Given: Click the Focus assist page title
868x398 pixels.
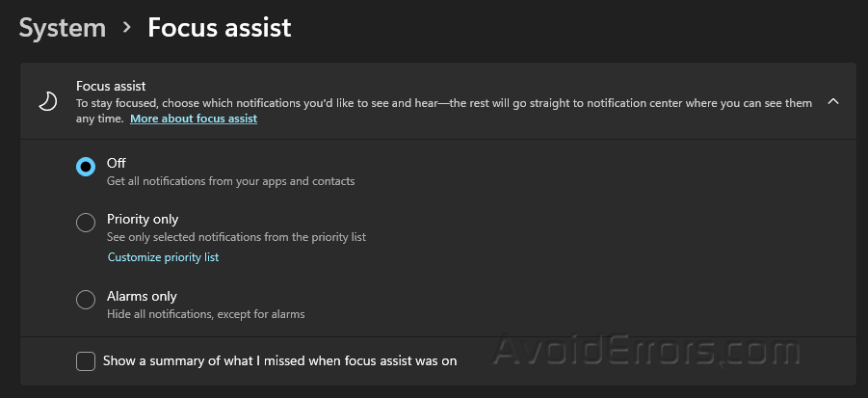Looking at the screenshot, I should [219, 27].
